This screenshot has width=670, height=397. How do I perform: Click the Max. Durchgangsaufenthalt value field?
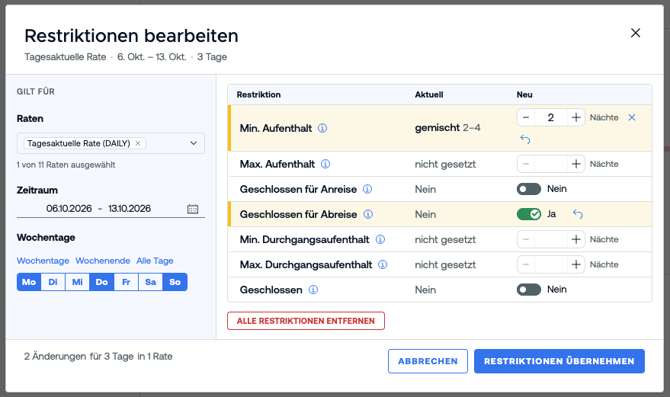click(x=551, y=265)
